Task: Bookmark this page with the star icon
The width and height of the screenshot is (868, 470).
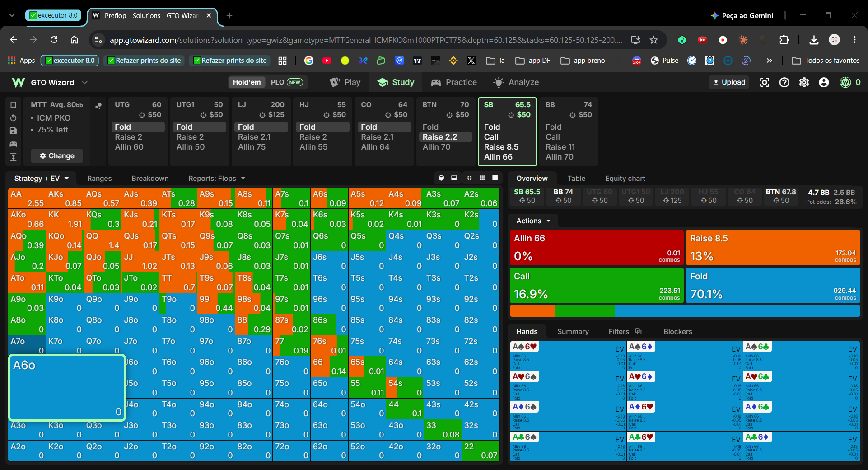Action: [x=653, y=40]
